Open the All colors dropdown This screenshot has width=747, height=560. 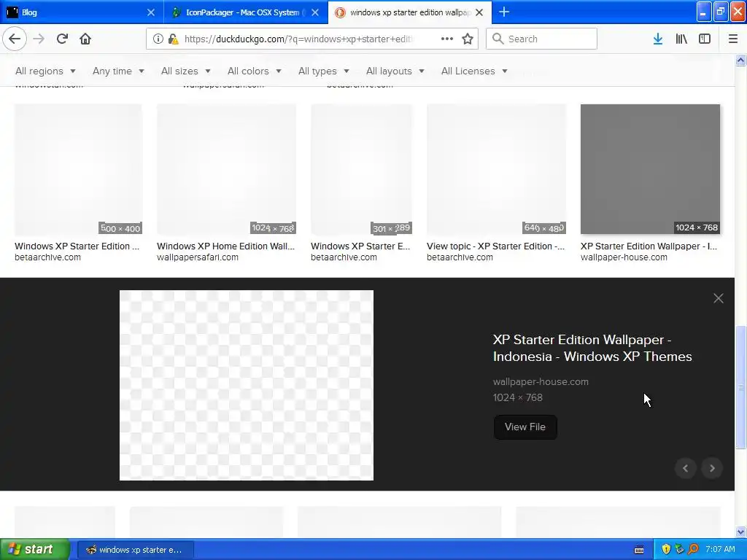(x=255, y=71)
